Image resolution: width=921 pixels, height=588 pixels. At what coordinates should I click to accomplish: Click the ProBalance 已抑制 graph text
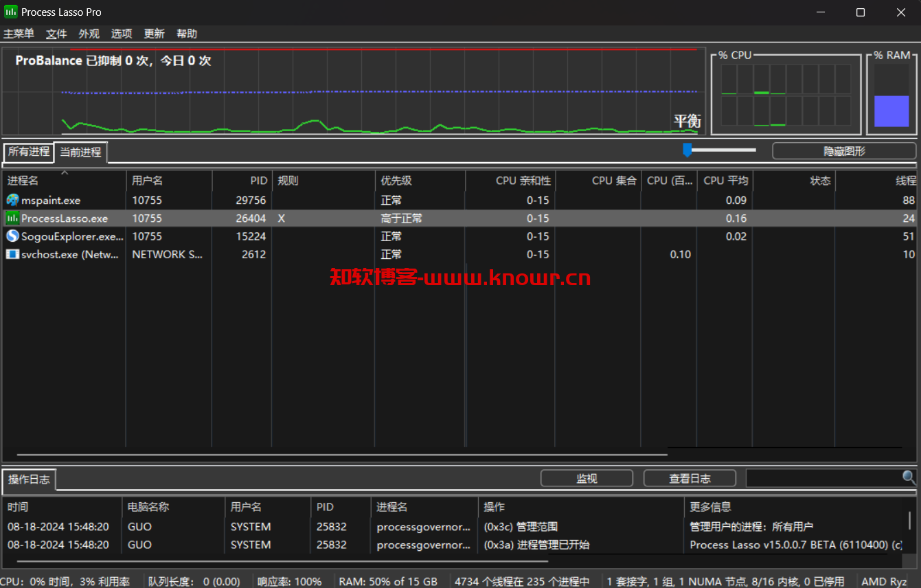pos(113,60)
